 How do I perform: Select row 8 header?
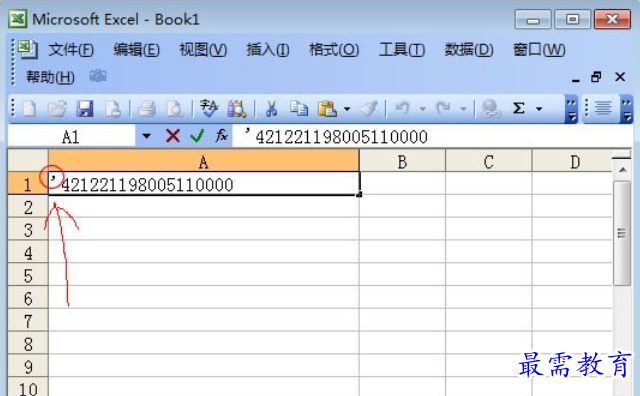tap(28, 343)
